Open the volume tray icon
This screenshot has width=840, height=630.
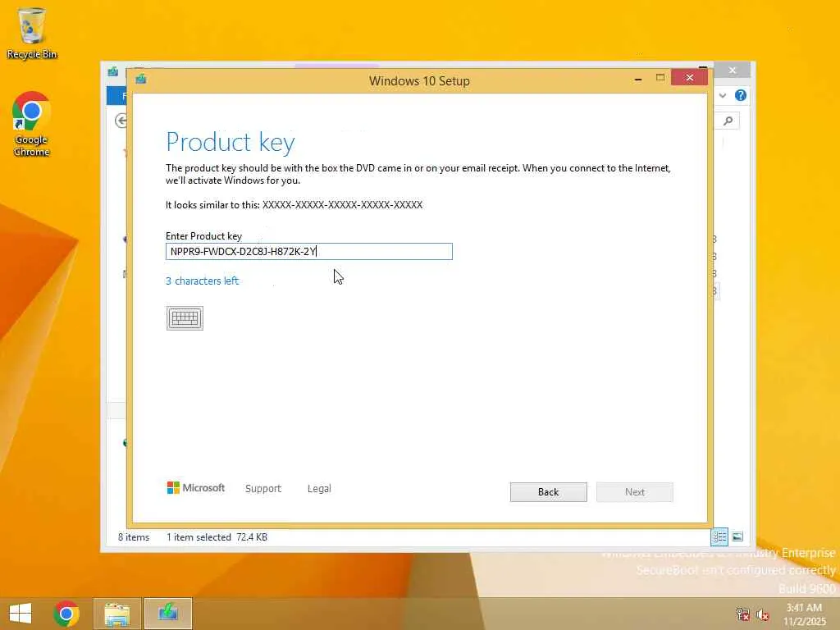pos(763,614)
